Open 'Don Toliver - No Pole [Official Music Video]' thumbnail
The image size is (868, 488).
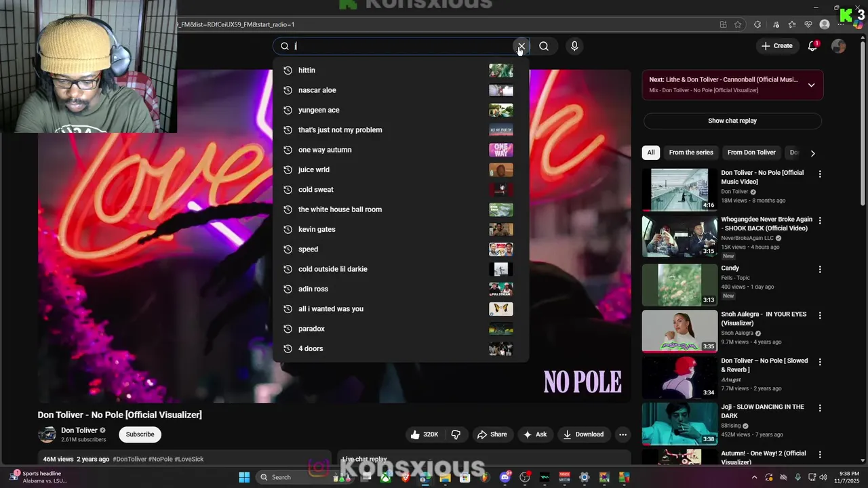(x=679, y=190)
